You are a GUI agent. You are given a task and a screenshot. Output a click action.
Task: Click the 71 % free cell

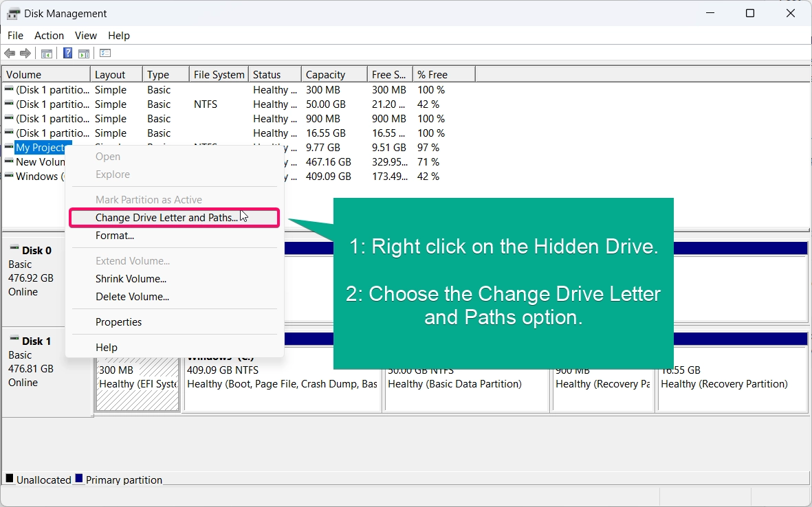point(428,162)
